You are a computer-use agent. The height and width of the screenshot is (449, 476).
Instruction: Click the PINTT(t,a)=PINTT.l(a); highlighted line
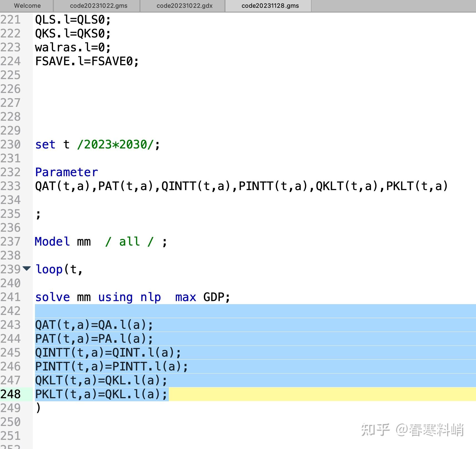point(111,367)
